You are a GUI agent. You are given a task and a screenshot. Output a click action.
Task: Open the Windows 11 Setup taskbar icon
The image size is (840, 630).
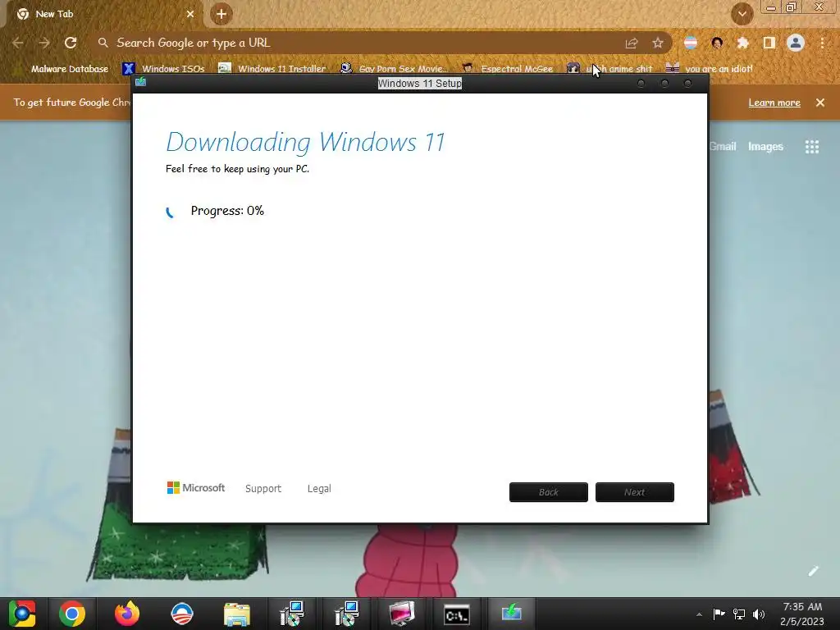512,614
